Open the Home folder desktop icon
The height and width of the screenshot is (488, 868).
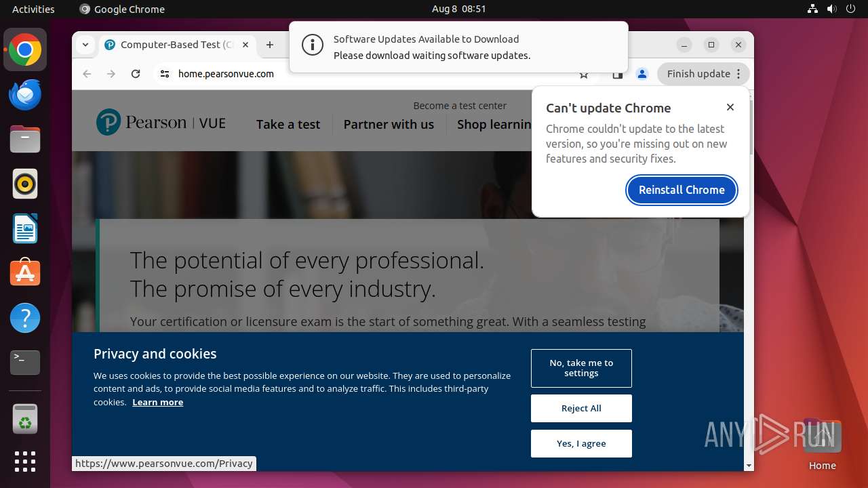click(822, 444)
